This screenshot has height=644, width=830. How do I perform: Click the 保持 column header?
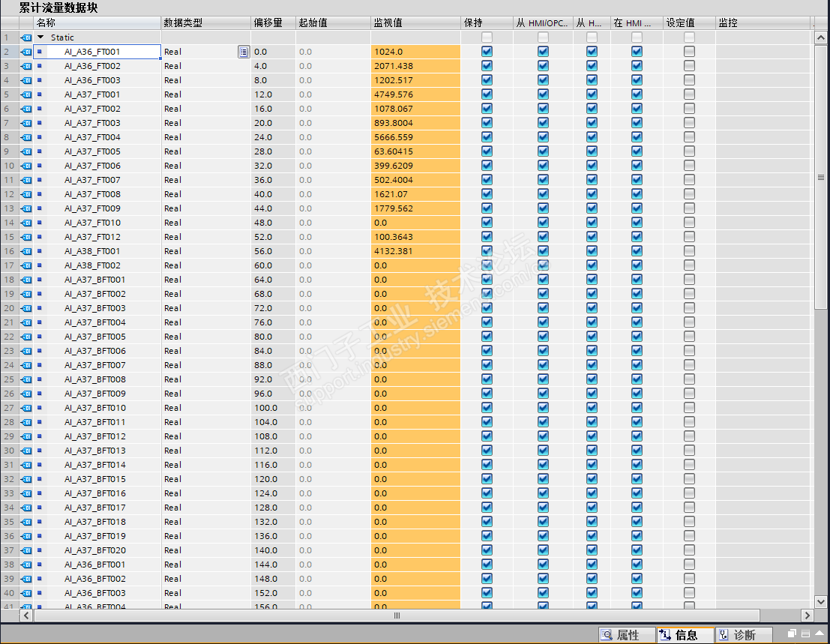[x=487, y=22]
